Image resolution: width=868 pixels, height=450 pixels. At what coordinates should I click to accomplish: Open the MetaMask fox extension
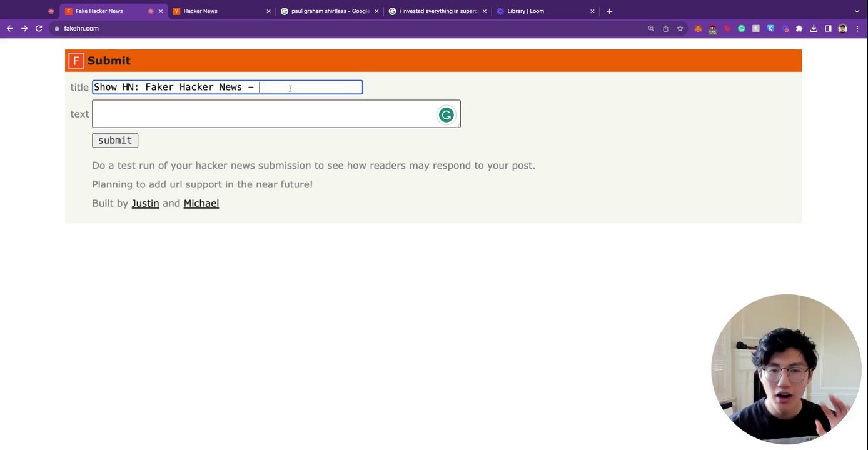pyautogui.click(x=698, y=28)
